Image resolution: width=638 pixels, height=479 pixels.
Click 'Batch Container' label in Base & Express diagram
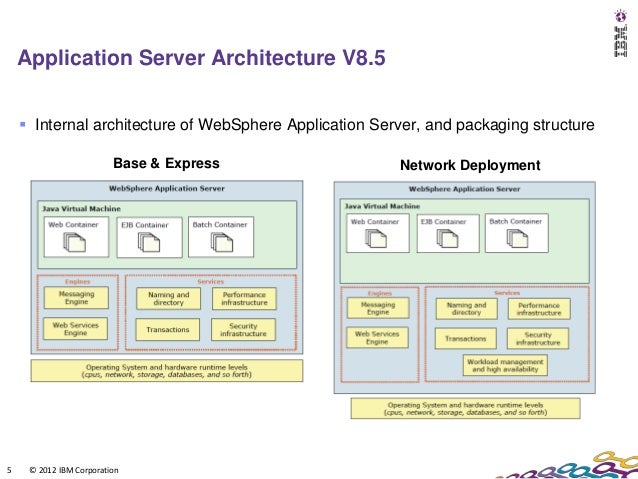220,225
